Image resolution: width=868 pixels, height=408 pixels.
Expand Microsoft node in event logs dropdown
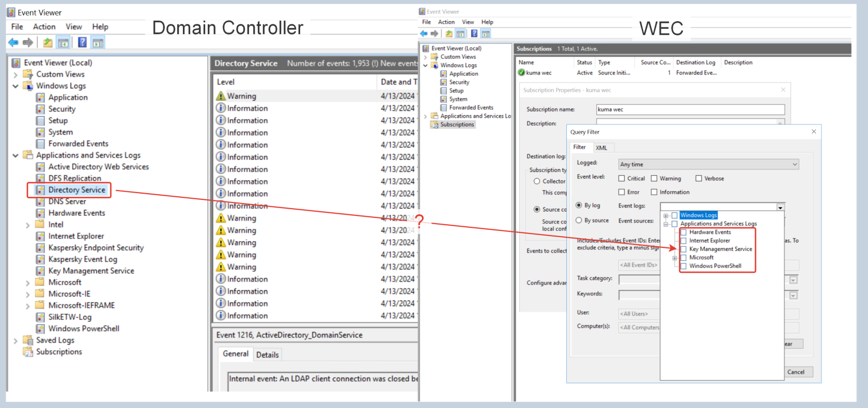tap(675, 258)
